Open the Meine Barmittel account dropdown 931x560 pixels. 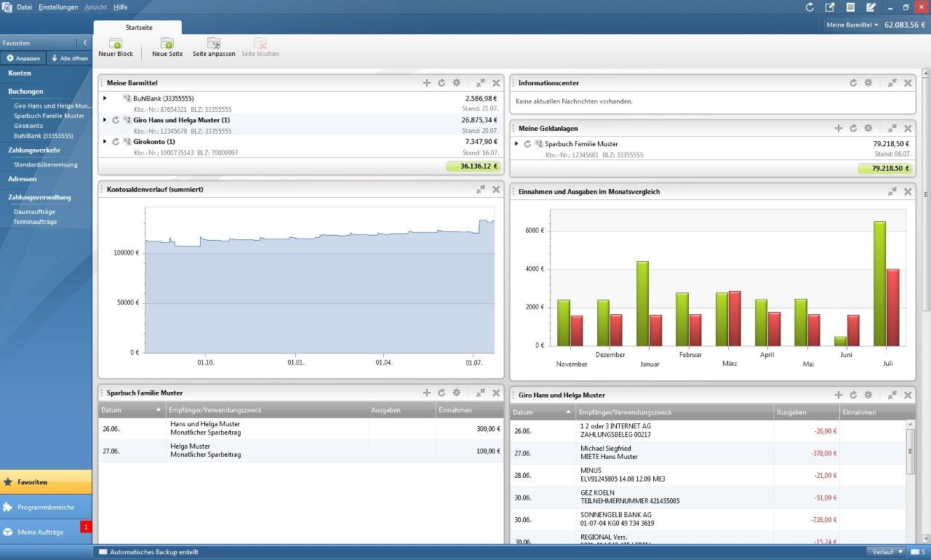851,24
